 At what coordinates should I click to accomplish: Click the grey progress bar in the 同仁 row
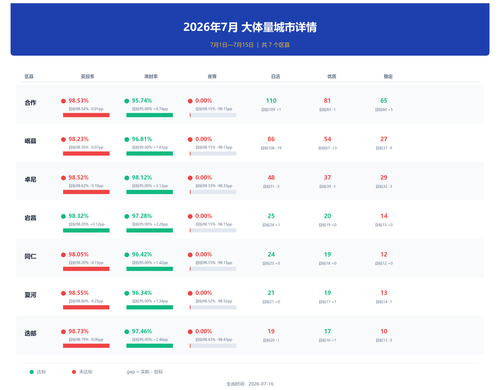[213, 269]
